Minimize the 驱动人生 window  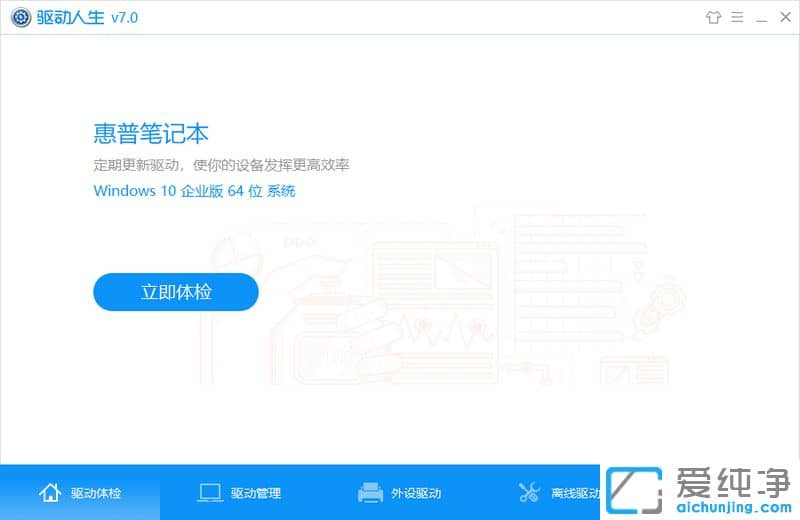[761, 17]
